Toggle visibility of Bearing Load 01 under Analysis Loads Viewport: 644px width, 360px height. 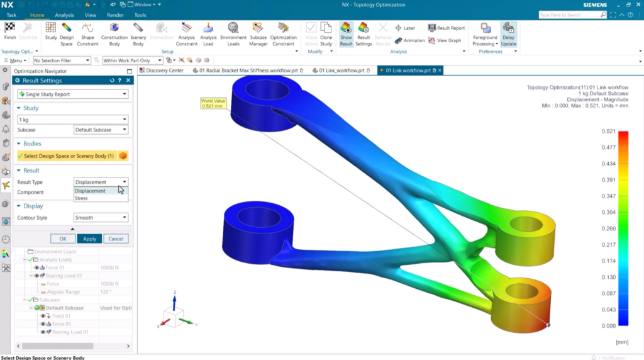(x=36, y=276)
